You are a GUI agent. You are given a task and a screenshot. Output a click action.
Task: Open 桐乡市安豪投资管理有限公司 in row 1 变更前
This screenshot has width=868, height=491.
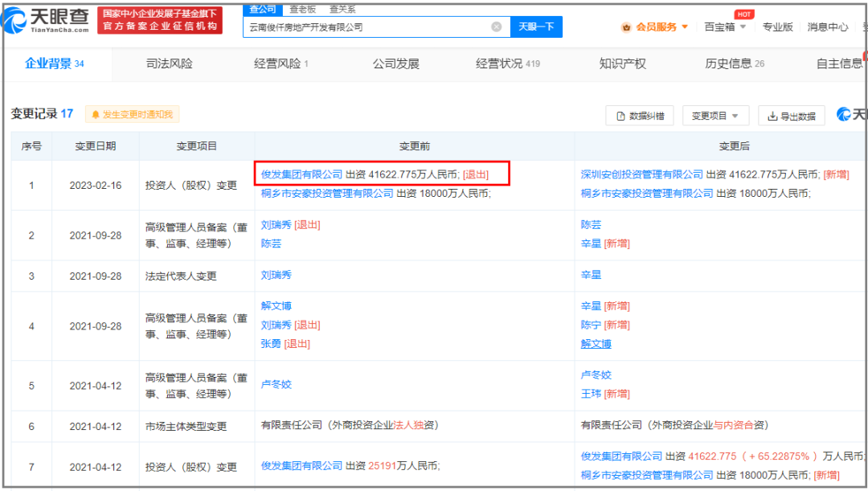click(327, 193)
